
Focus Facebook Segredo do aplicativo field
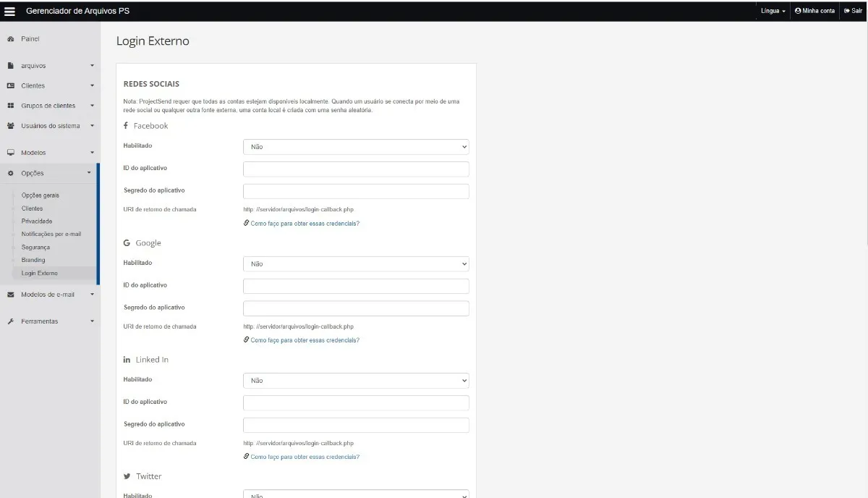point(356,192)
